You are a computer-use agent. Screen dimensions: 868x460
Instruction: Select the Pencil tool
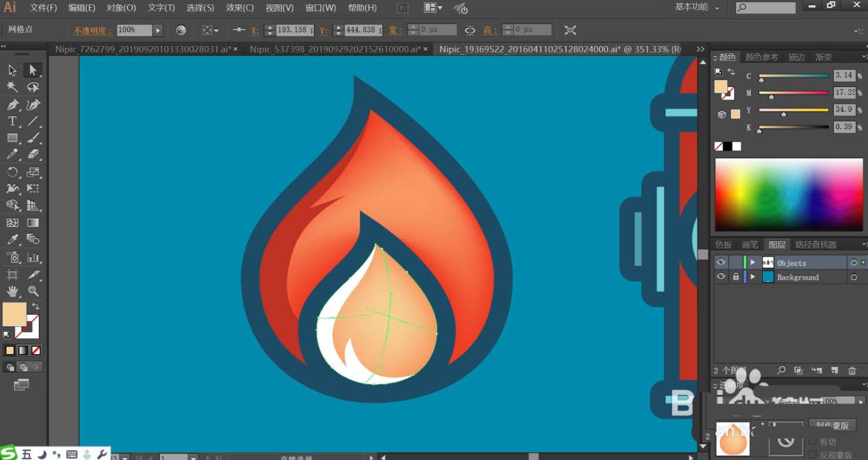(12, 155)
